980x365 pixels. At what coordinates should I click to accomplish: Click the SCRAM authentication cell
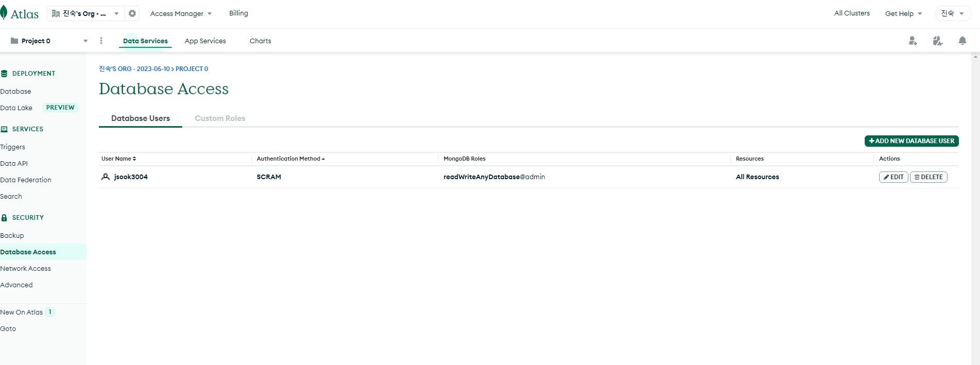(x=269, y=177)
